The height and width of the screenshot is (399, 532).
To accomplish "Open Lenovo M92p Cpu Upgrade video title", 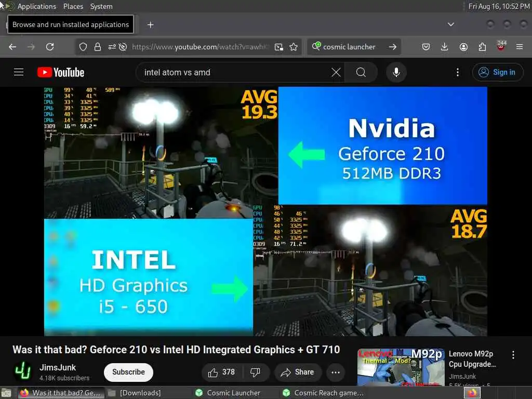I will 472,359.
